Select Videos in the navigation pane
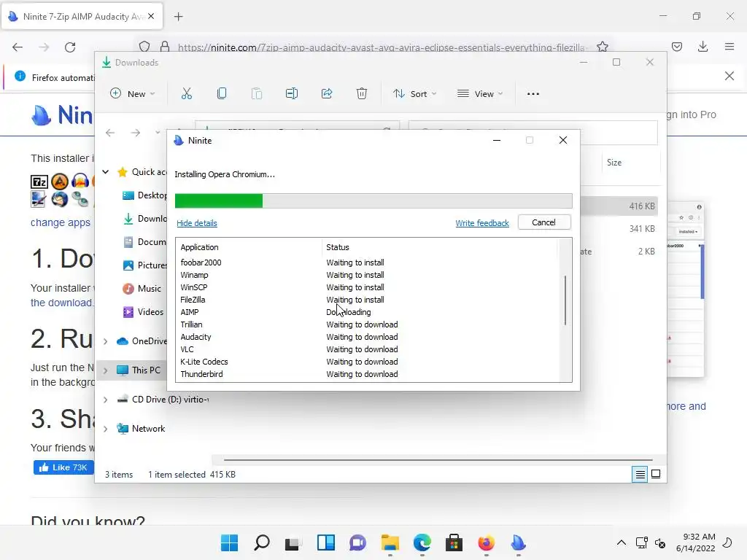This screenshot has width=747, height=560. [150, 312]
